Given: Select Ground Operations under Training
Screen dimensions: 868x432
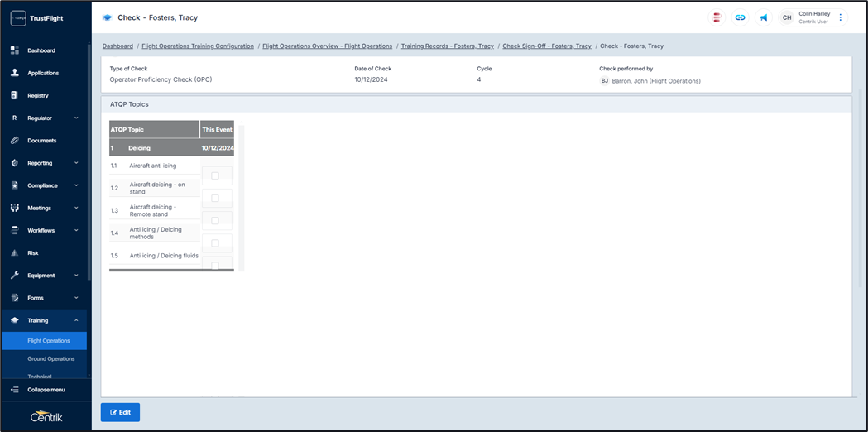Looking at the screenshot, I should point(50,359).
